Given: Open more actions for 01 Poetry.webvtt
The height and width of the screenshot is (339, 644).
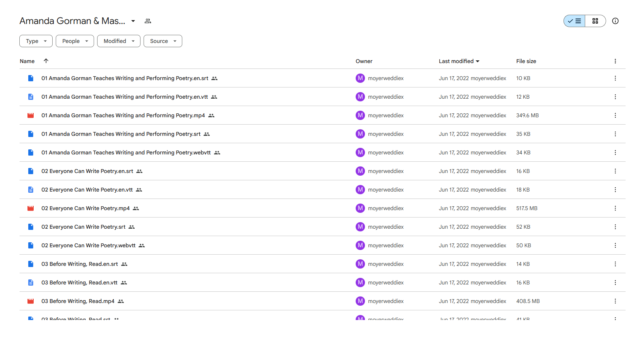Looking at the screenshot, I should (x=615, y=152).
